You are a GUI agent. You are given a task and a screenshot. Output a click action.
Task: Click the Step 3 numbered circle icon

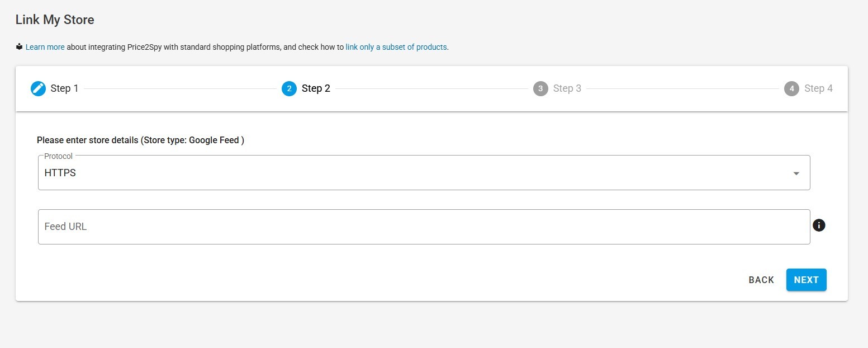click(540, 88)
